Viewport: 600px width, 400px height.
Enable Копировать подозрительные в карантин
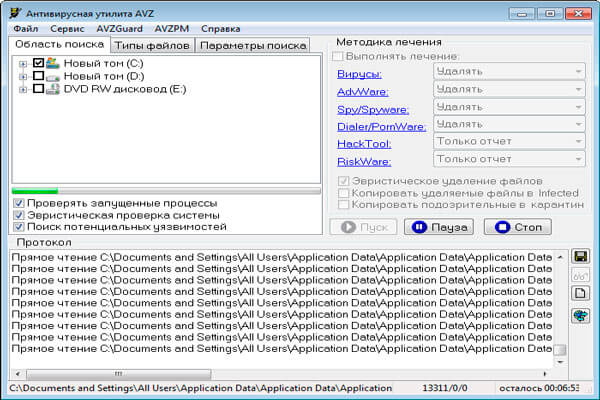click(343, 204)
